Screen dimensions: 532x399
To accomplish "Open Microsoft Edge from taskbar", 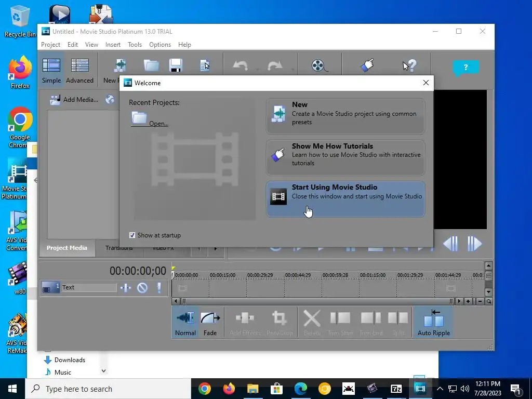I will pyautogui.click(x=301, y=389).
